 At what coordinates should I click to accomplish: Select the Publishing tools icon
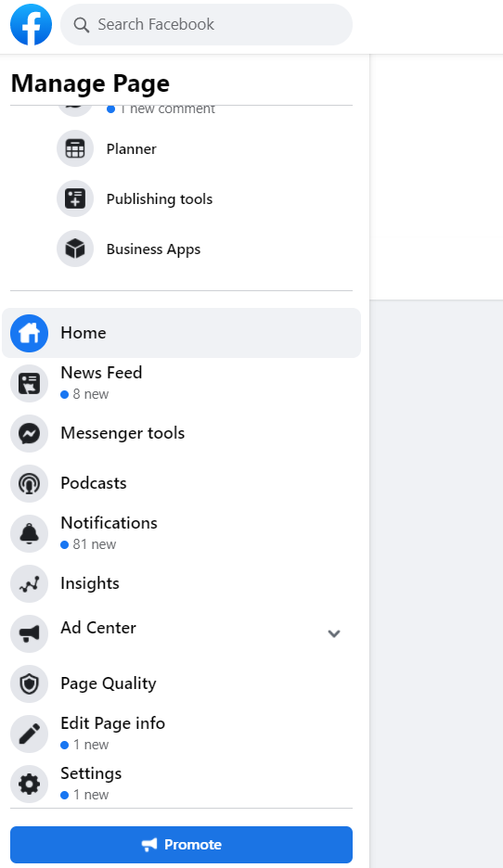(x=75, y=198)
